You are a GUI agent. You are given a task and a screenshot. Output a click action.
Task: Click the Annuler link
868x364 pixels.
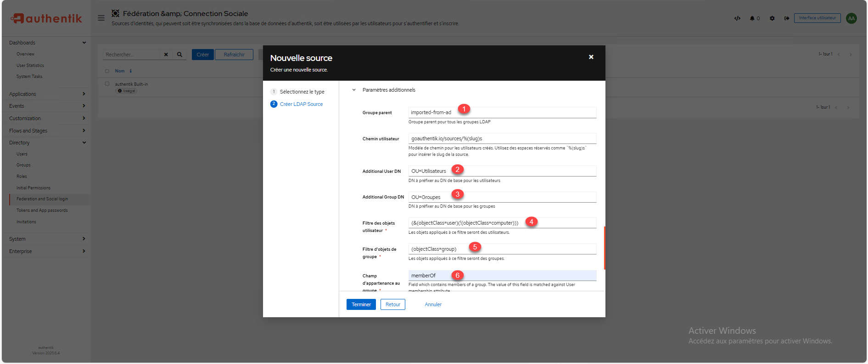(x=433, y=304)
